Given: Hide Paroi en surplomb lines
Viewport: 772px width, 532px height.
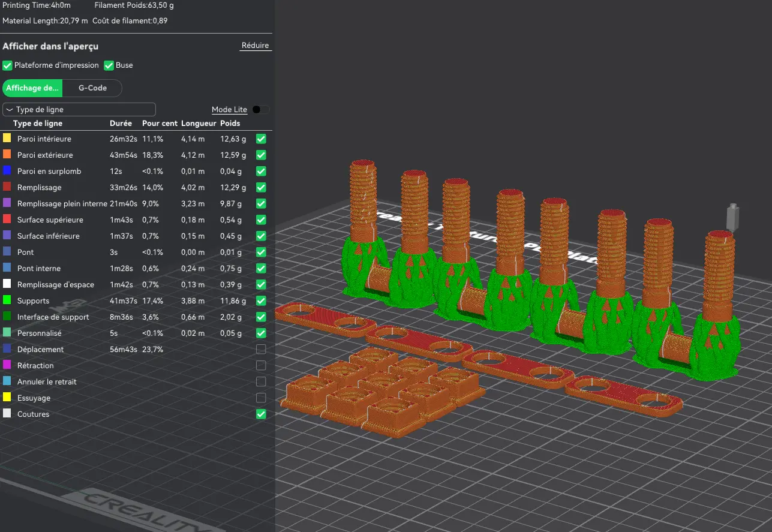Looking at the screenshot, I should click(x=261, y=171).
